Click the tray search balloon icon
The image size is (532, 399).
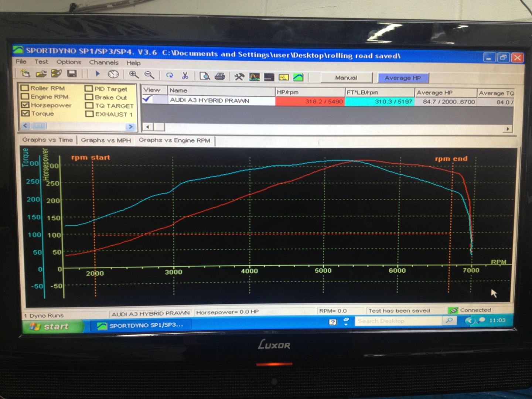[x=481, y=320]
